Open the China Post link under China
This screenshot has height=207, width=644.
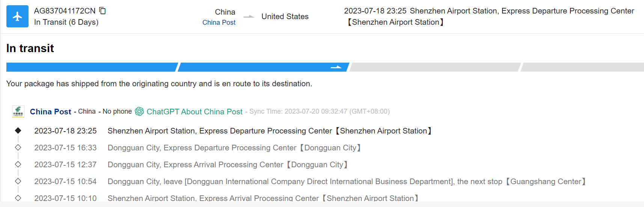click(x=219, y=22)
